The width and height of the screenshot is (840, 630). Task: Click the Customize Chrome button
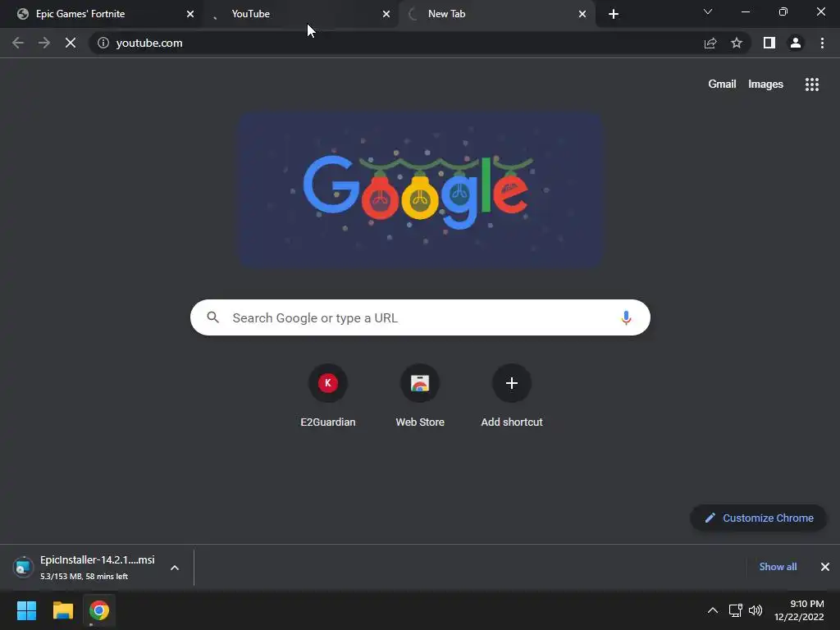pyautogui.click(x=758, y=518)
